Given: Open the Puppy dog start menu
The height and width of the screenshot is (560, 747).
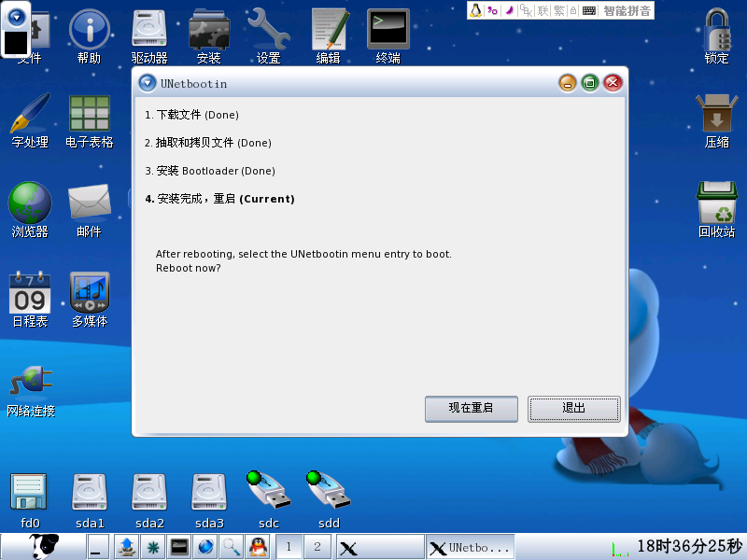Looking at the screenshot, I should point(44,546).
